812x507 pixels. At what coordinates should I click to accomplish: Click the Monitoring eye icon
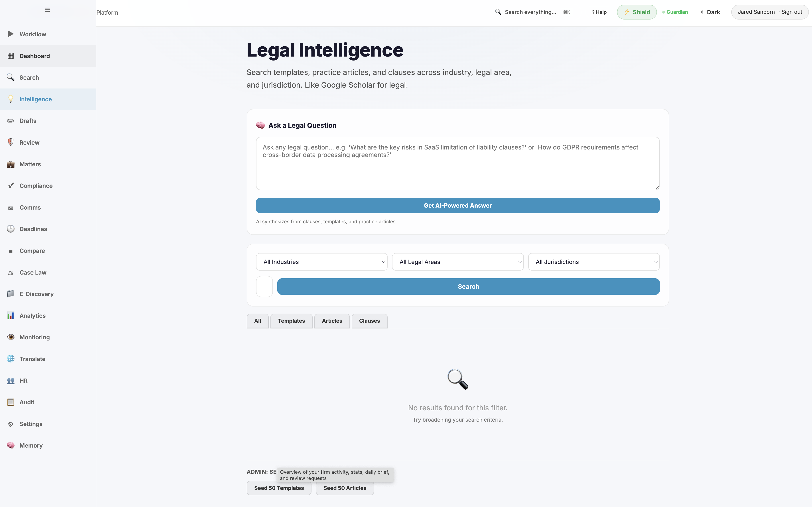[10, 337]
